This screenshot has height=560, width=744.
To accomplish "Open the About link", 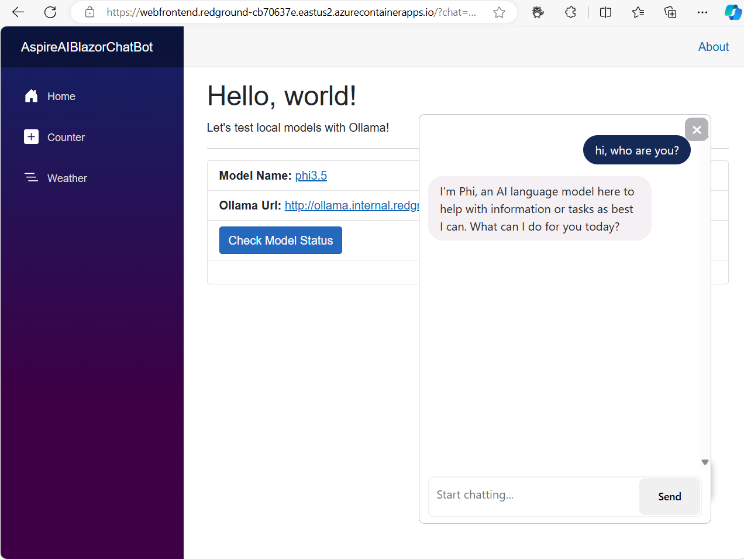I will point(714,47).
